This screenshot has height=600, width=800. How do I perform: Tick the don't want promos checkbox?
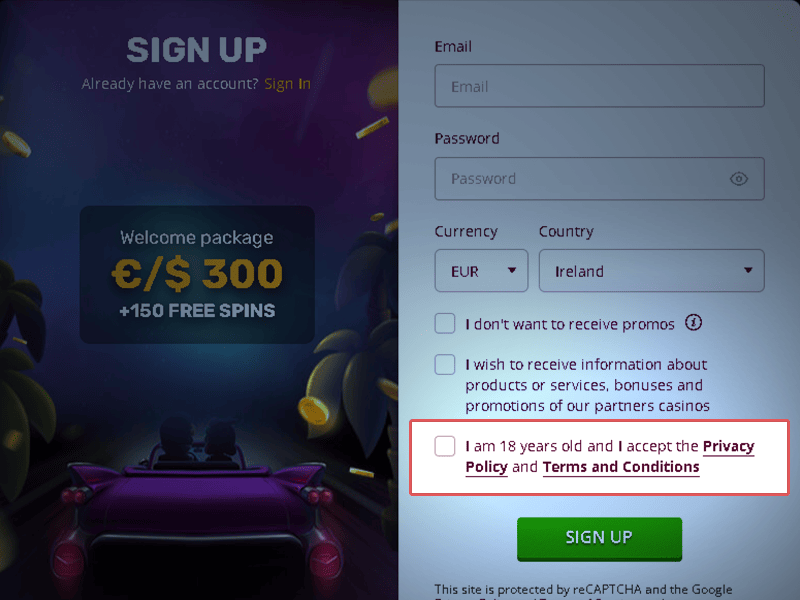(x=445, y=324)
